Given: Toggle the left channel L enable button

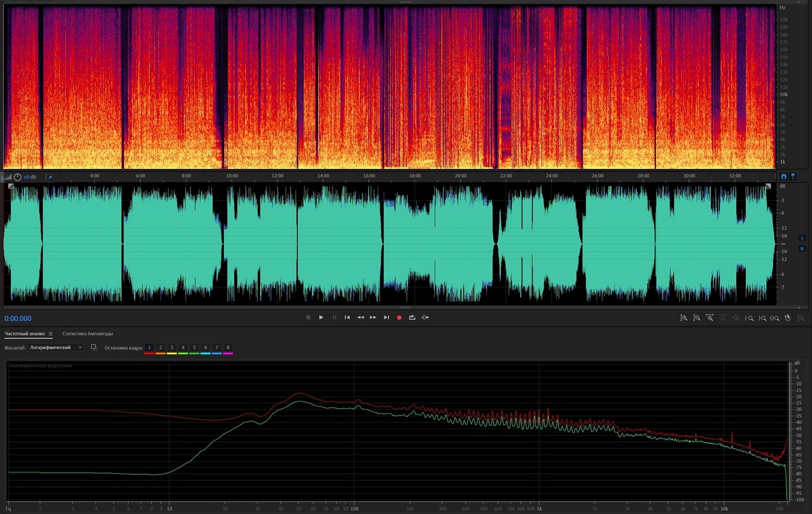Looking at the screenshot, I should coord(802,238).
